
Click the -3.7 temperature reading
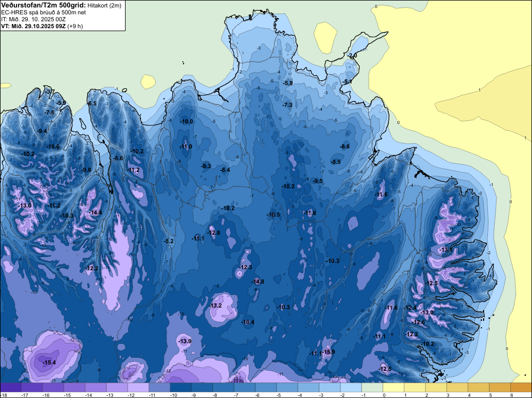pyautogui.click(x=49, y=92)
